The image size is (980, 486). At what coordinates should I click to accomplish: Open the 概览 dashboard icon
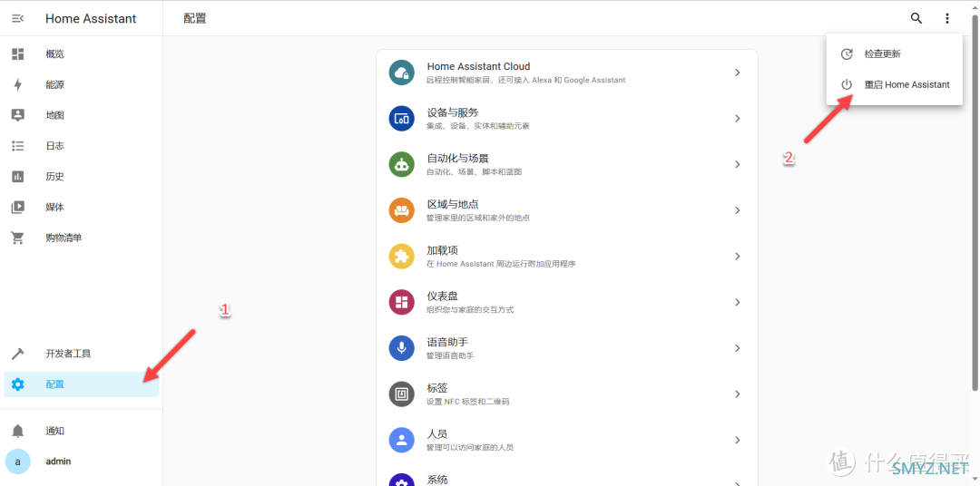point(17,53)
